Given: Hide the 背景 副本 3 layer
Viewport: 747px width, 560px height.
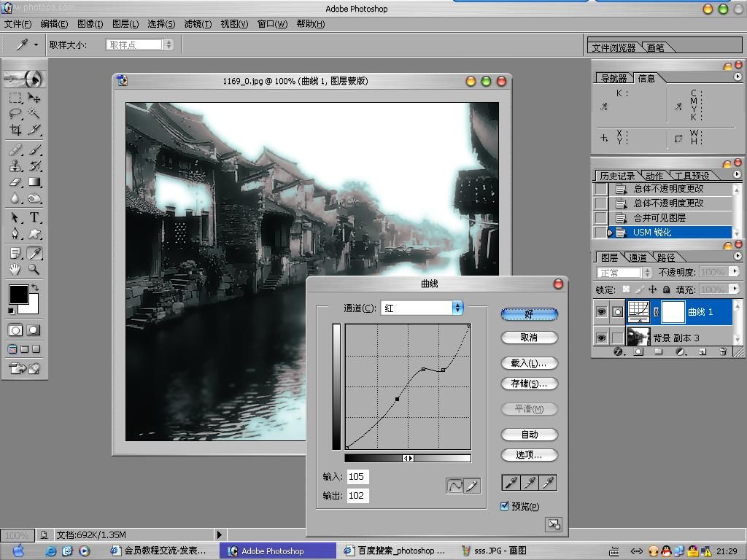Looking at the screenshot, I should 601,338.
